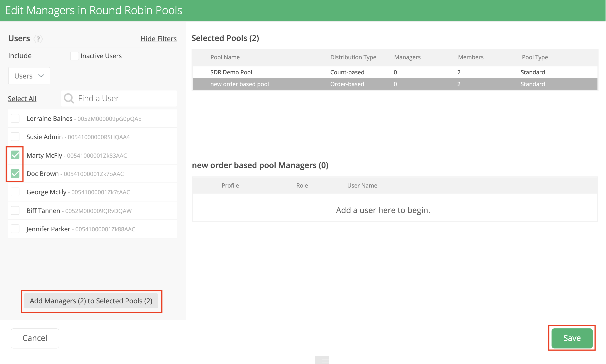
Task: Click Add Managers to Selected Pools button
Action: (x=91, y=301)
